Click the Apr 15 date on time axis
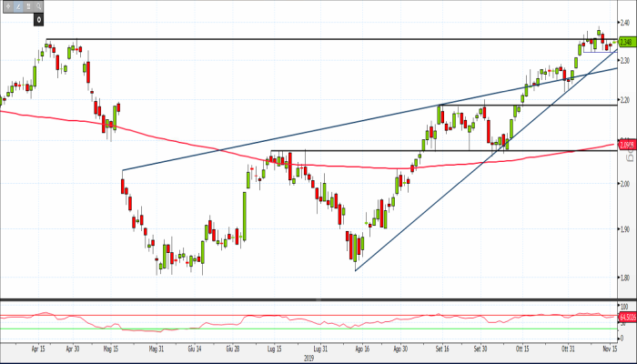 tap(38, 349)
